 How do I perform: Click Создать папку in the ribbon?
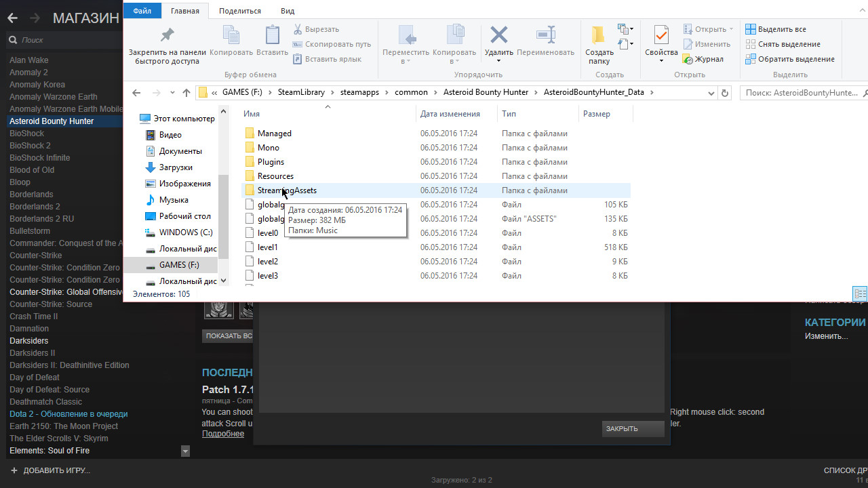tap(599, 45)
